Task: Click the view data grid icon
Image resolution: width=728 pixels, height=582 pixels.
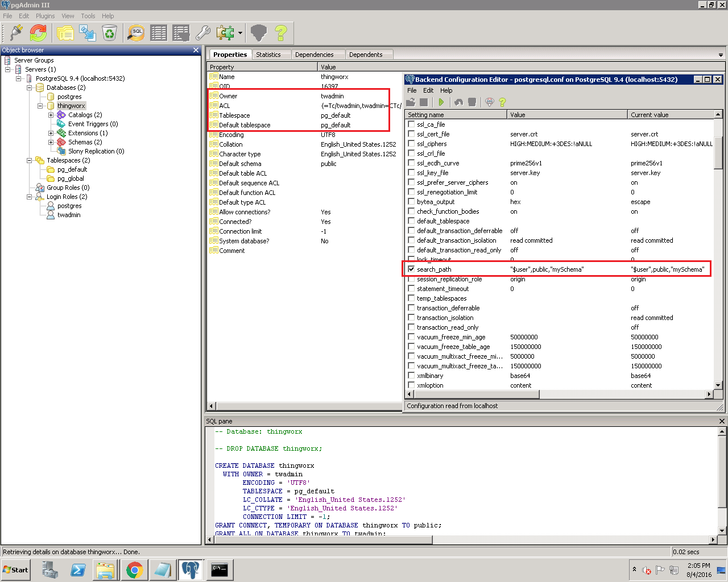Action: (159, 33)
